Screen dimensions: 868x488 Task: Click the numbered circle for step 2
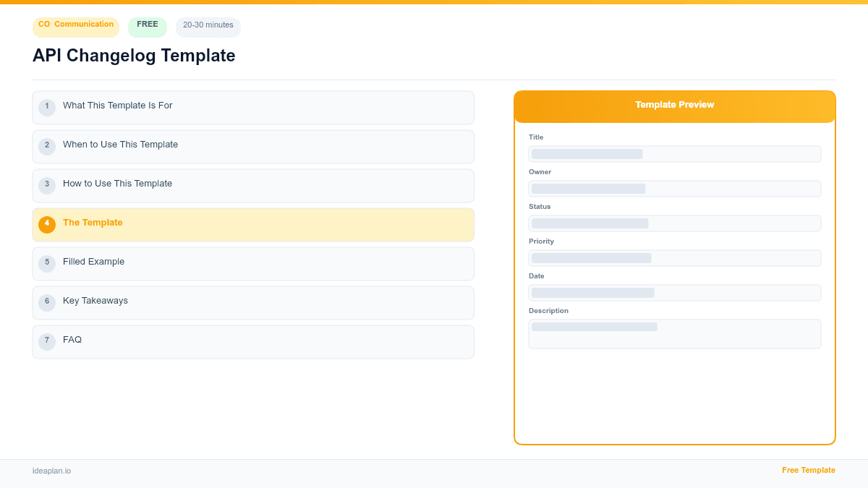coord(47,146)
